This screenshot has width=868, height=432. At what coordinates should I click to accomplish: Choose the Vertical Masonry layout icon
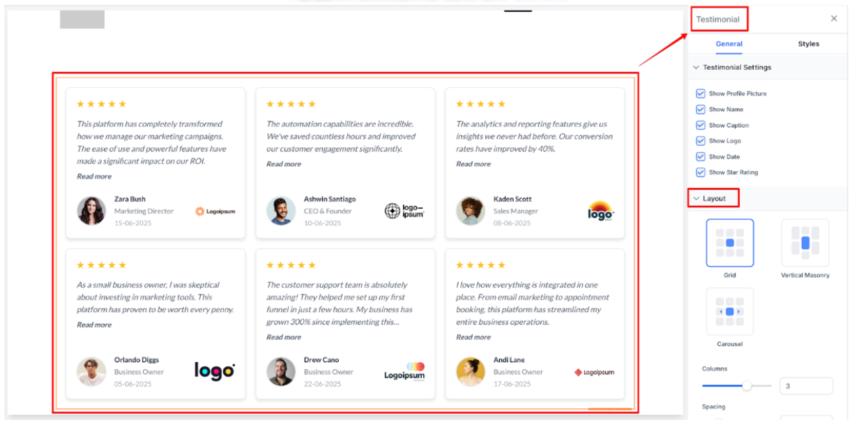[x=805, y=243]
